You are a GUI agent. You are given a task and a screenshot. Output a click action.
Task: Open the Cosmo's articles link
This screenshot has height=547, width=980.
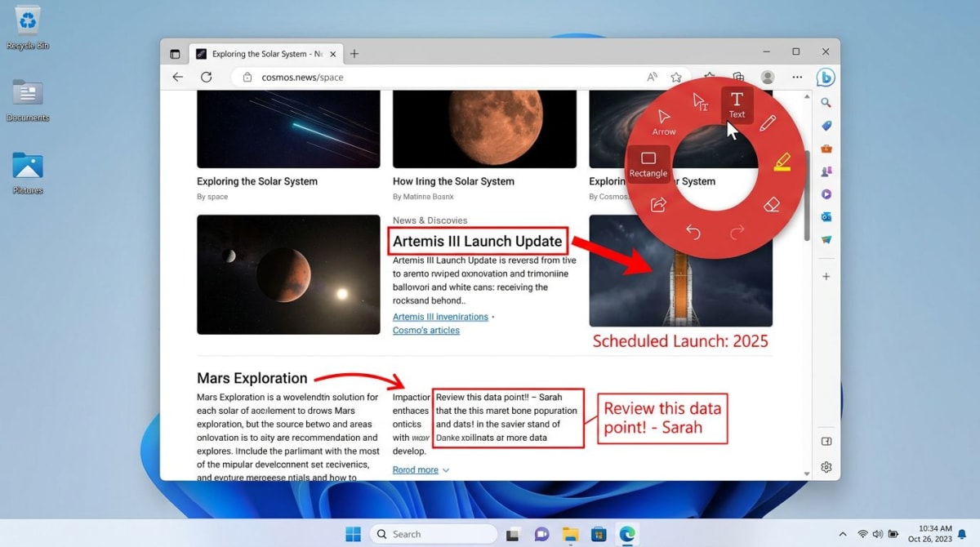click(426, 331)
